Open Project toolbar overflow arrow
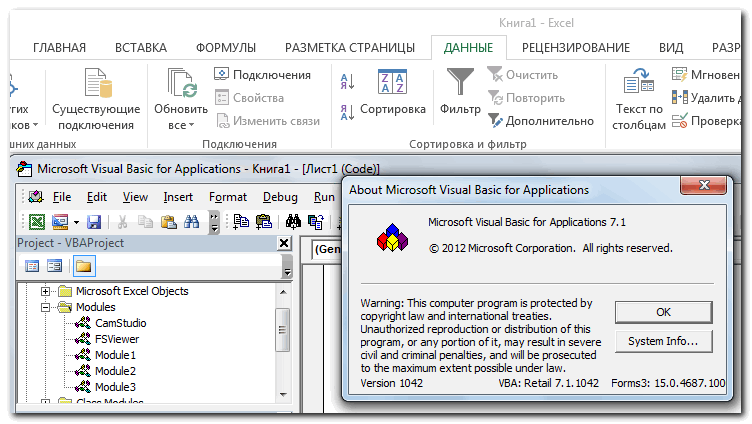 tap(287, 267)
